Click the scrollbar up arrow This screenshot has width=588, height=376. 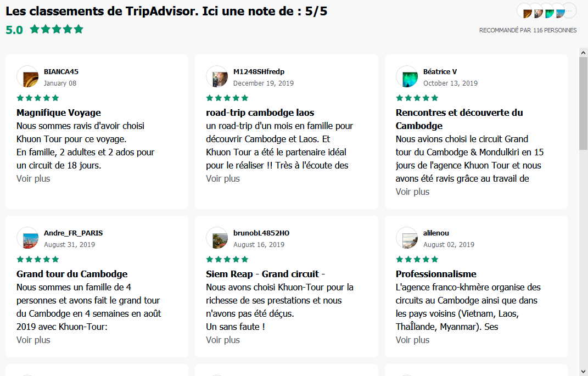point(584,52)
